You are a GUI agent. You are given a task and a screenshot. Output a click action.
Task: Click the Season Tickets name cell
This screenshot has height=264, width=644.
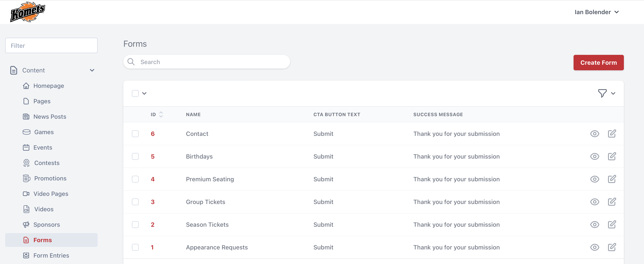point(207,224)
